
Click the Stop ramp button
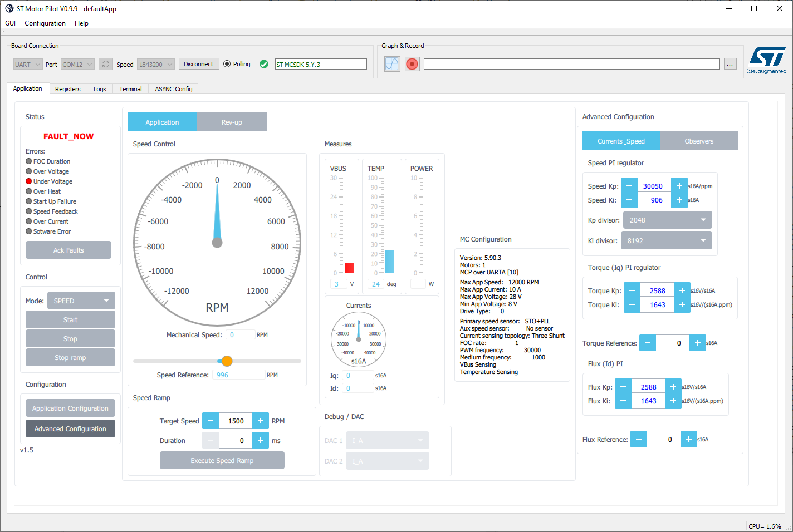point(70,357)
